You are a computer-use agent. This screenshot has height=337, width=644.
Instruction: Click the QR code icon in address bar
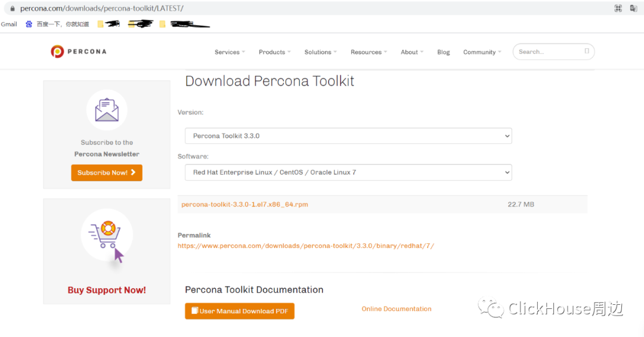[618, 8]
